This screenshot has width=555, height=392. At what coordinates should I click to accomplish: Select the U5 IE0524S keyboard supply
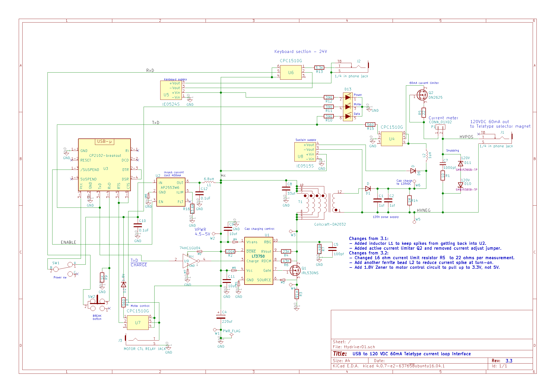[x=171, y=90]
